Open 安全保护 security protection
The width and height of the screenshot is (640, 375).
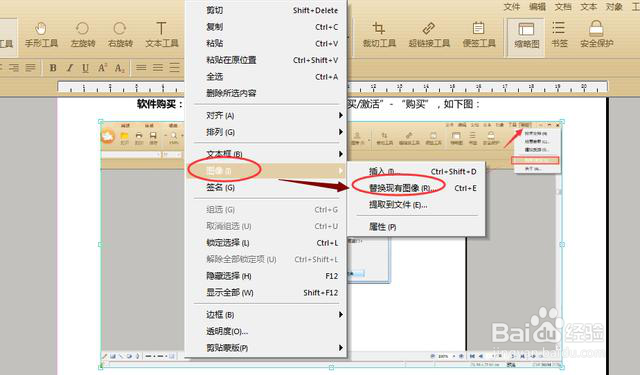(x=597, y=35)
